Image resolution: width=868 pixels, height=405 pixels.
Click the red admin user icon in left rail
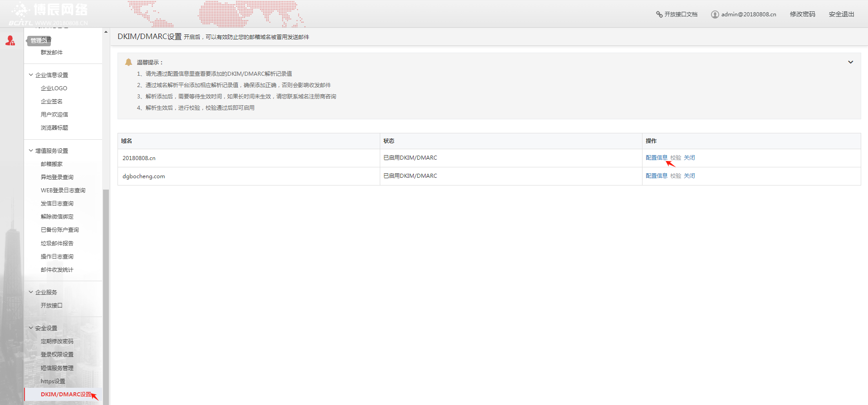pos(10,41)
